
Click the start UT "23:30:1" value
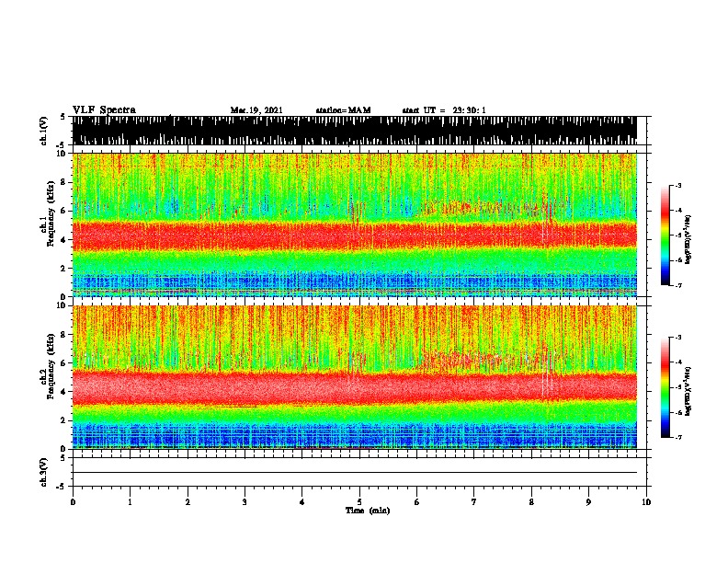coord(469,110)
